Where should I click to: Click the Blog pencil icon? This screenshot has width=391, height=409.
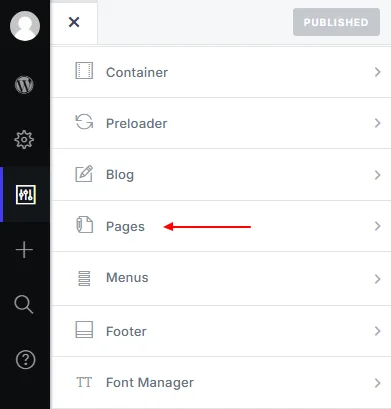[x=84, y=173]
